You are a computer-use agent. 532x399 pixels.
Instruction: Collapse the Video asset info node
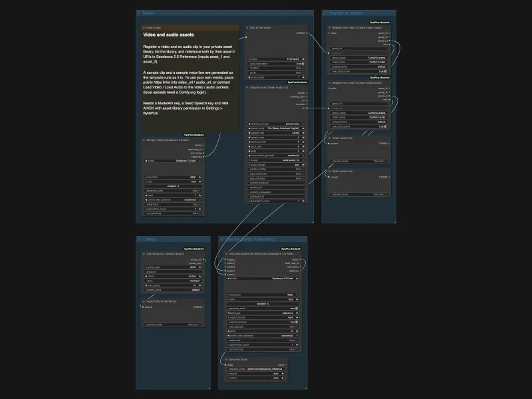click(329, 138)
